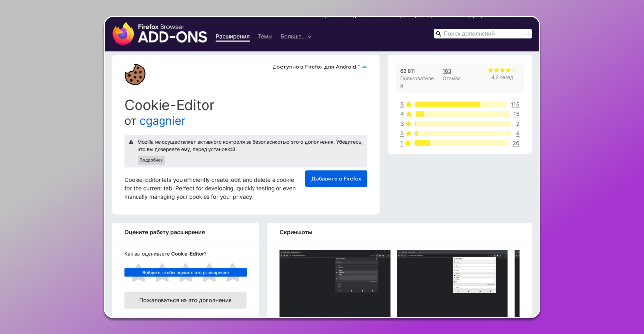Open the first screenshot thumbnail
The width and height of the screenshot is (644, 334).
335,284
